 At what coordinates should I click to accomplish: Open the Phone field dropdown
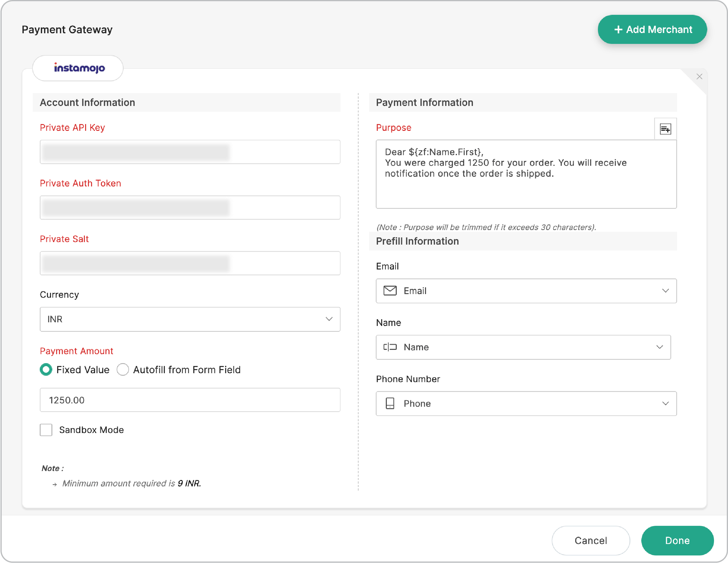(665, 403)
